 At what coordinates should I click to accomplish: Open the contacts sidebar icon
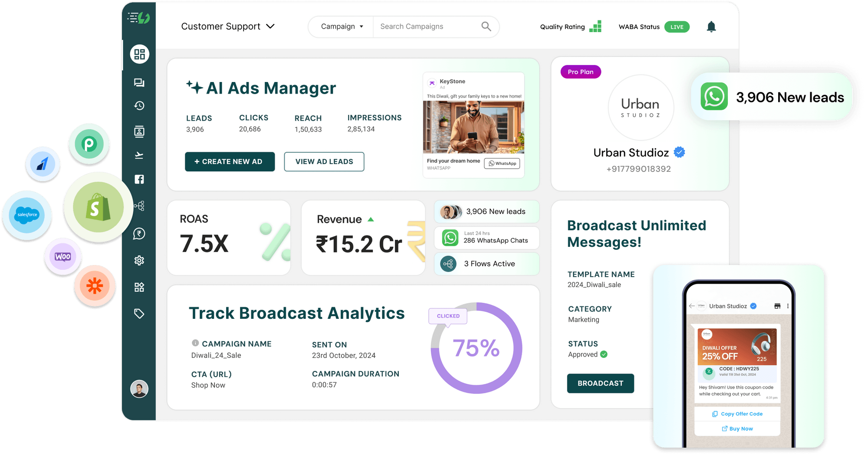click(139, 131)
